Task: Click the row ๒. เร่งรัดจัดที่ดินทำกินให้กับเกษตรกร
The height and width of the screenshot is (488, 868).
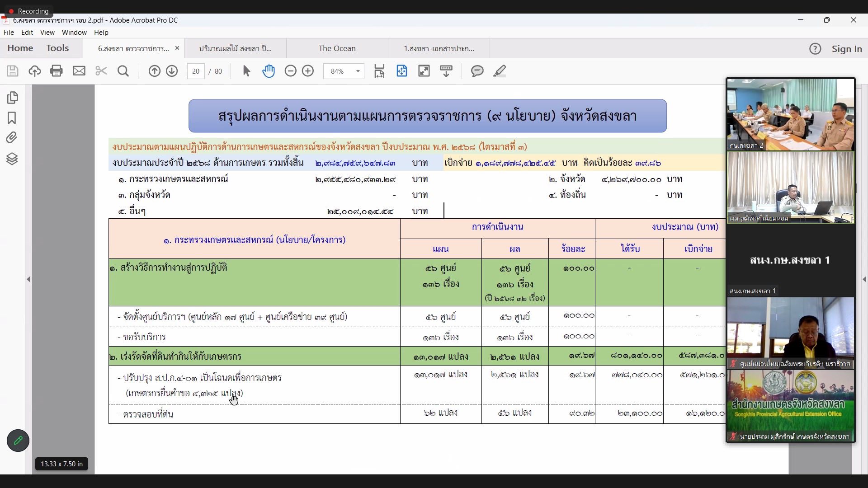Action: pyautogui.click(x=417, y=356)
